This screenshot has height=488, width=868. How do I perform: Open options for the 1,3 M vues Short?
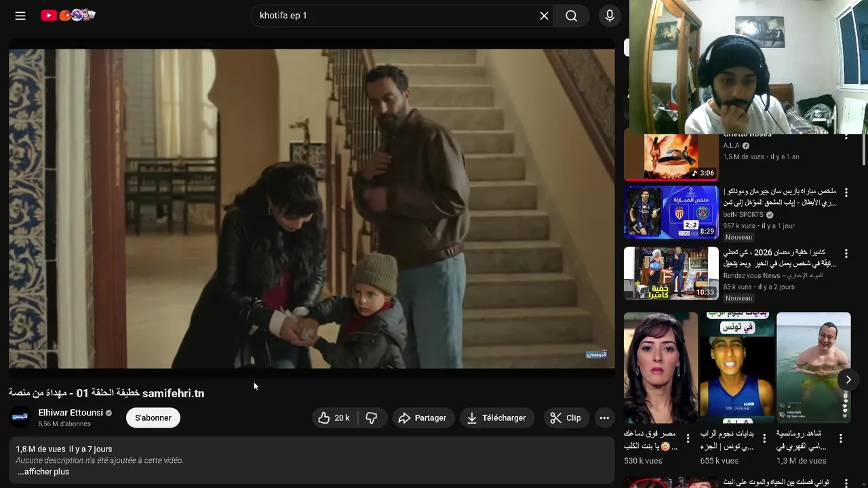pyautogui.click(x=841, y=439)
